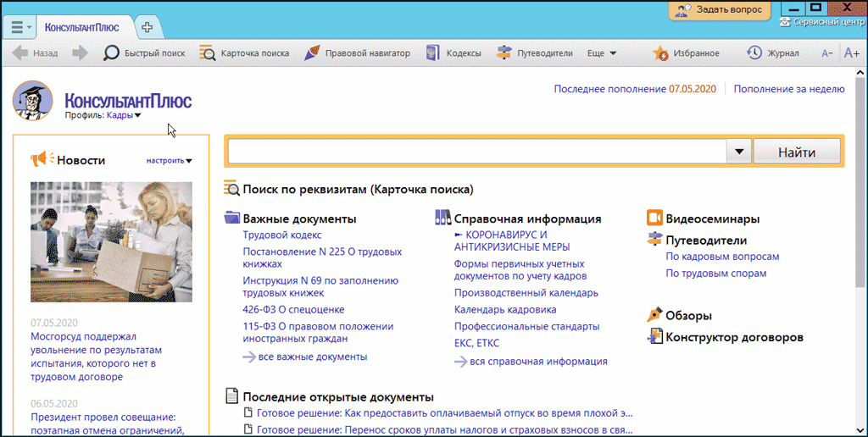Open guide По кадровым вопросам
This screenshot has width=868, height=437.
click(722, 257)
